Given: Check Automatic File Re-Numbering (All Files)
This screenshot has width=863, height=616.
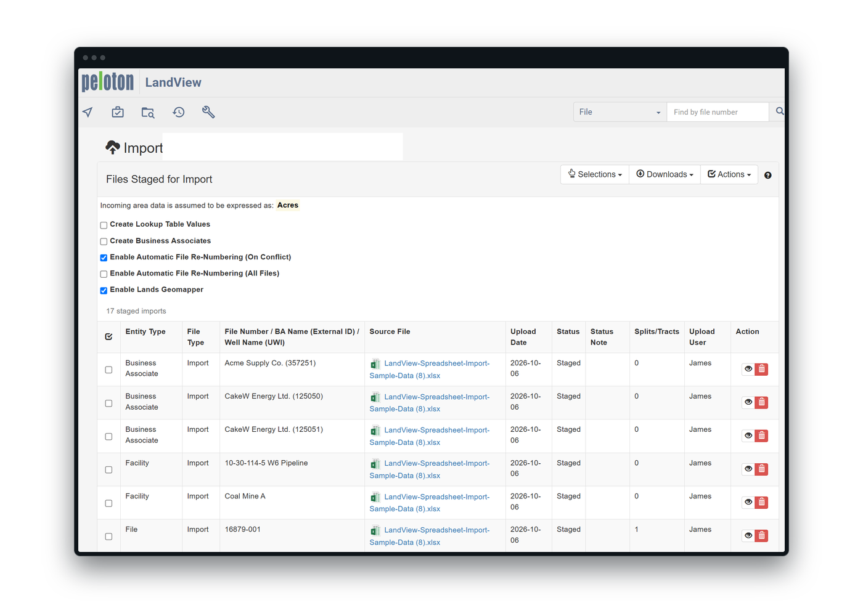Looking at the screenshot, I should (x=104, y=274).
